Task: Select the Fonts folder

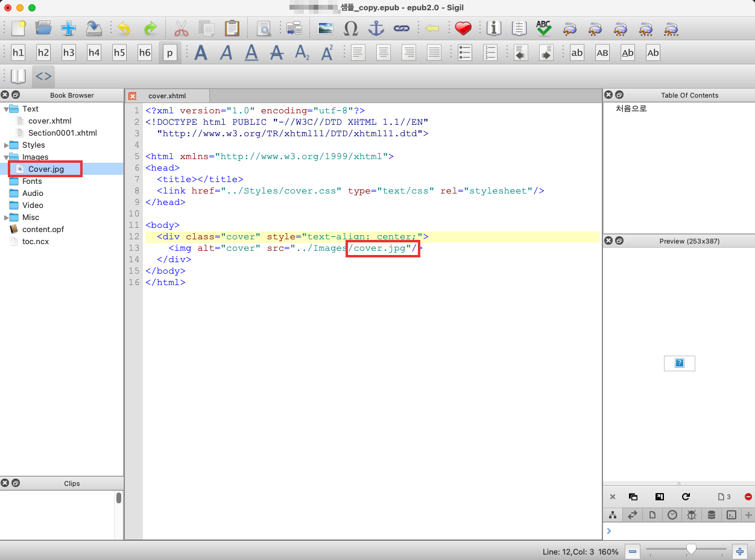Action: 32,181
